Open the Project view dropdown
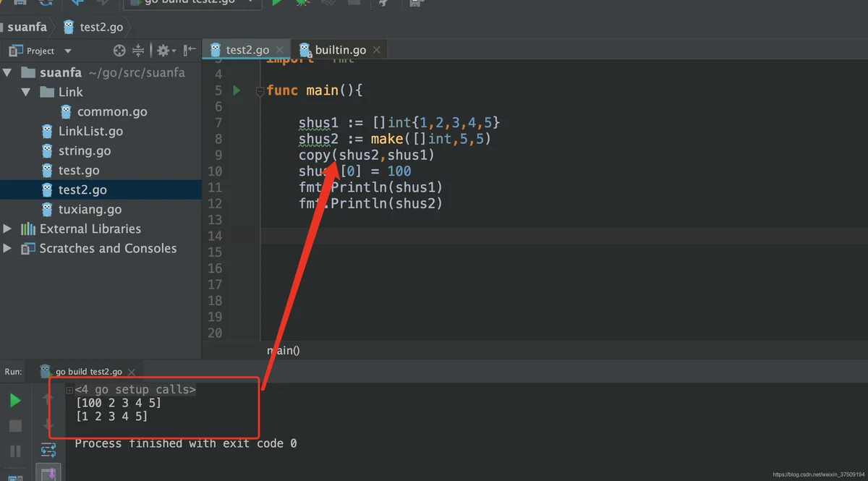Image resolution: width=868 pixels, height=481 pixels. coord(68,51)
